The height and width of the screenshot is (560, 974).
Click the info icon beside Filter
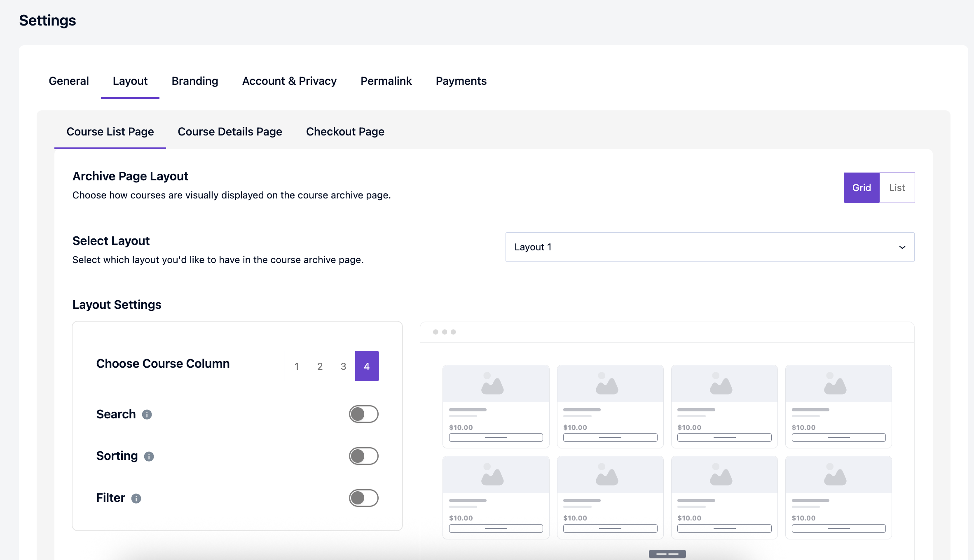coord(136,498)
